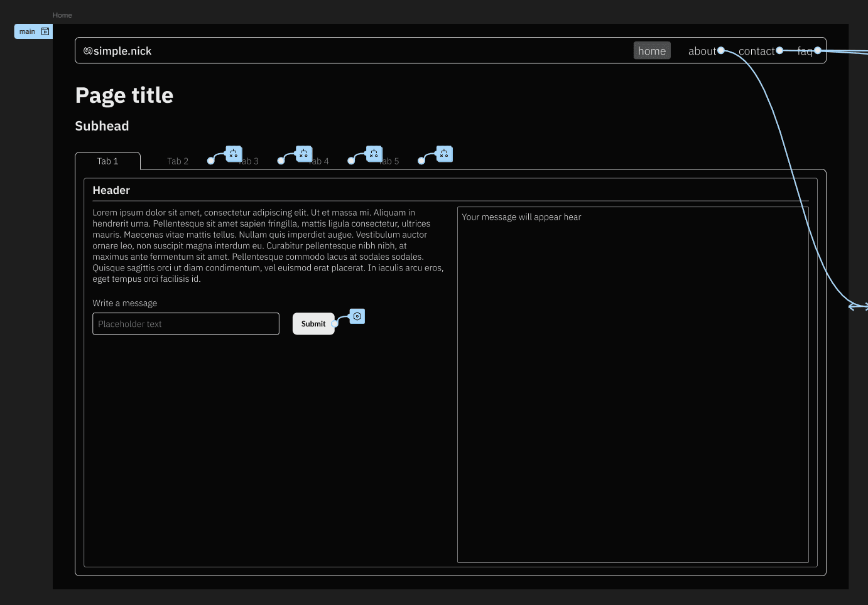The image size is (868, 605).
Task: Switch to Tab 5
Action: point(389,161)
